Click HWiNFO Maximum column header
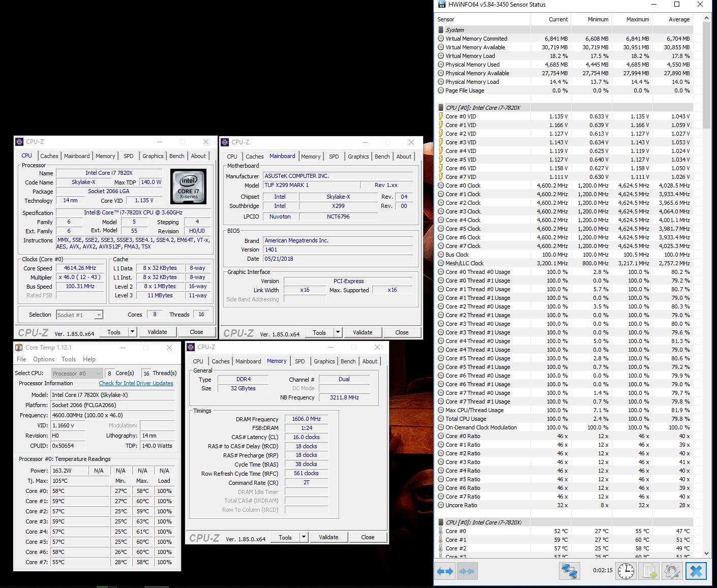The width and height of the screenshot is (717, 588). coord(632,19)
